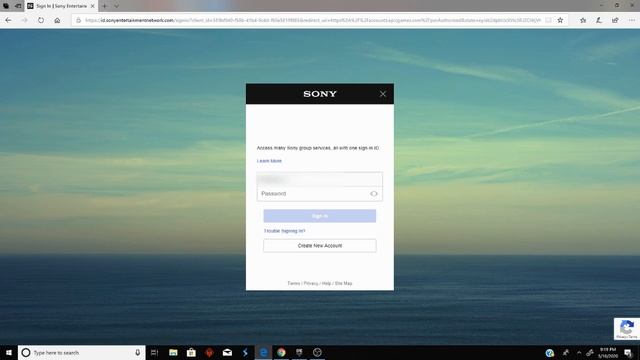This screenshot has height=360, width=640.
Task: Focus the sign-in ID email field
Action: pyautogui.click(x=320, y=179)
